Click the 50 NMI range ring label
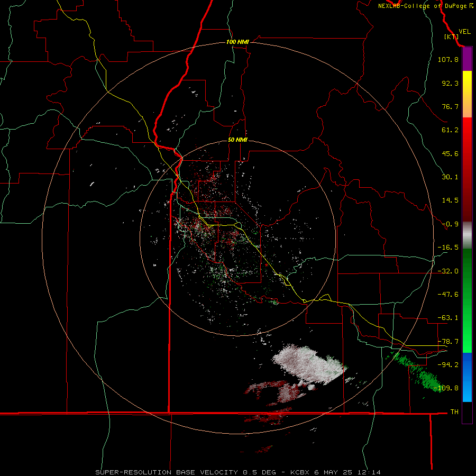The width and height of the screenshot is (476, 476). (x=237, y=140)
